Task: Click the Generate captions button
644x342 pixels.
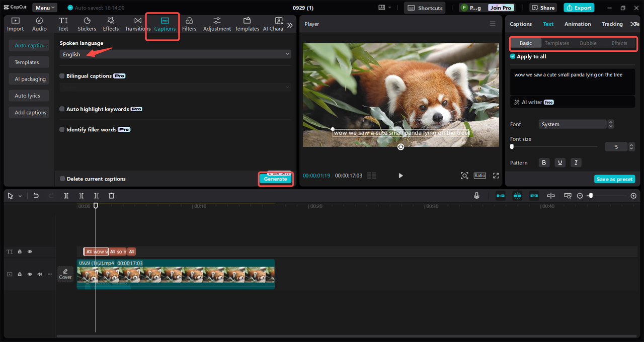Action: pos(276,179)
